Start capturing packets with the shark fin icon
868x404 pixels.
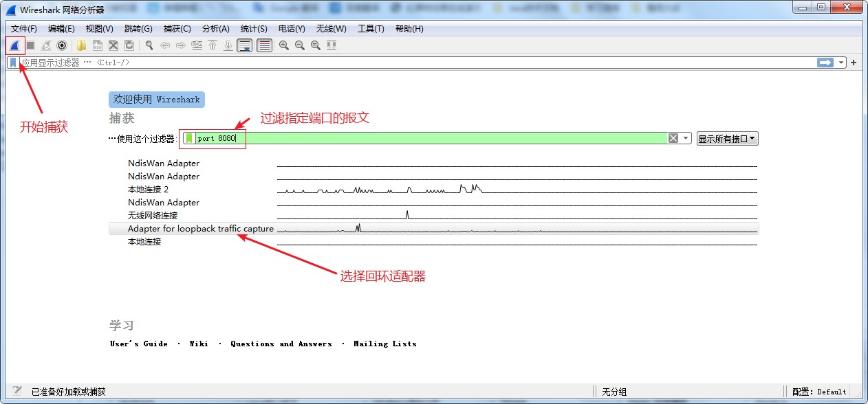14,45
